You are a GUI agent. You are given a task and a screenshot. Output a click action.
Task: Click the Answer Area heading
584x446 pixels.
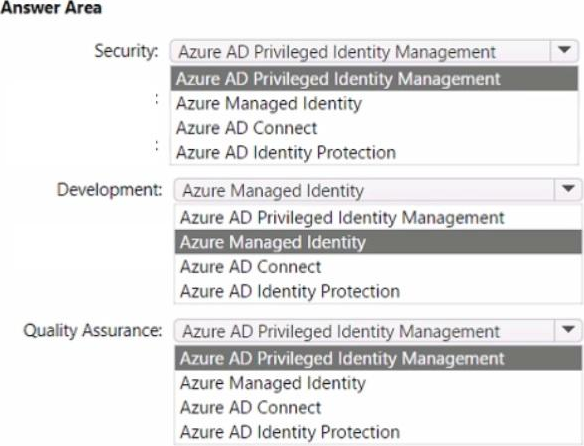point(51,8)
